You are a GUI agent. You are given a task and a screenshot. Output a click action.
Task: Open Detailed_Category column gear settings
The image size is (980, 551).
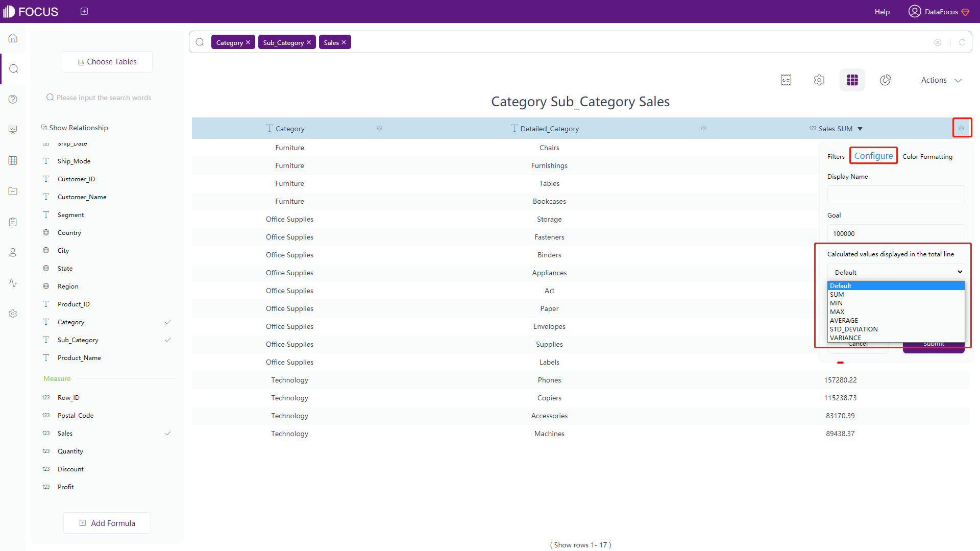(x=703, y=129)
